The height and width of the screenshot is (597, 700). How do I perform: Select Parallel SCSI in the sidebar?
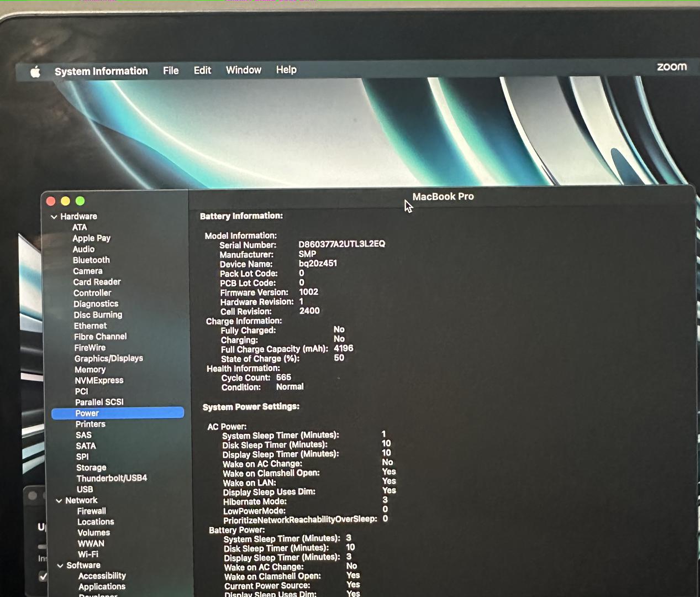[x=99, y=402]
